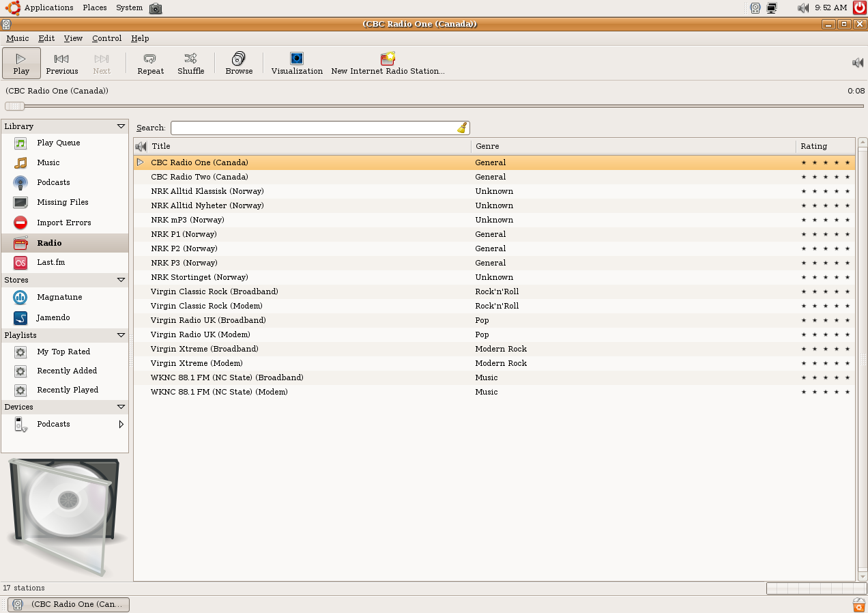Start the Visualization

pos(297,63)
